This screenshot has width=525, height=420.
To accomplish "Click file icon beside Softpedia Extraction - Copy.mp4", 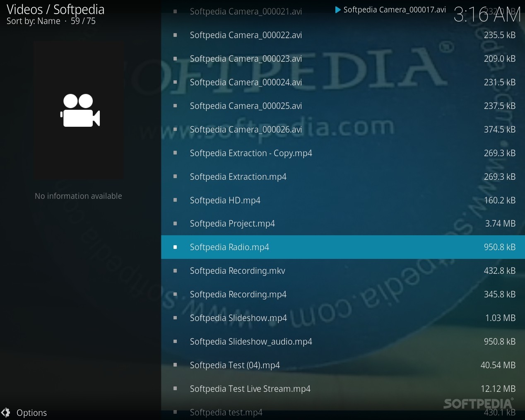I will tap(175, 153).
